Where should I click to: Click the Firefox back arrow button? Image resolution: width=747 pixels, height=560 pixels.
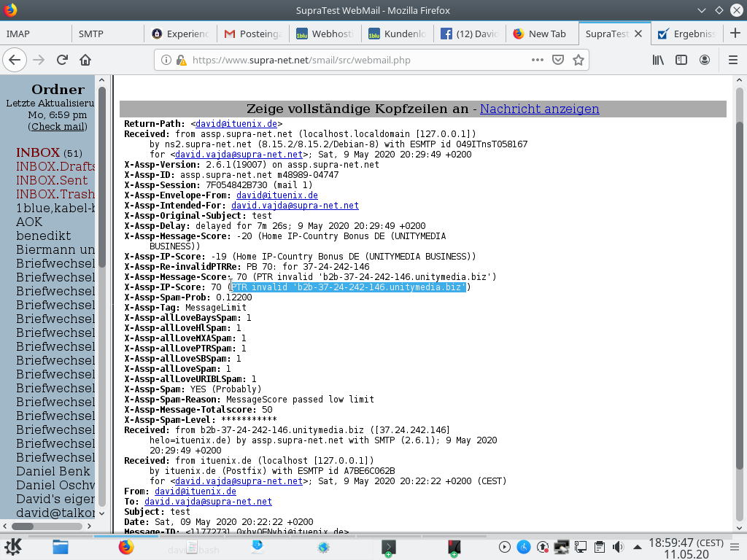(x=15, y=60)
